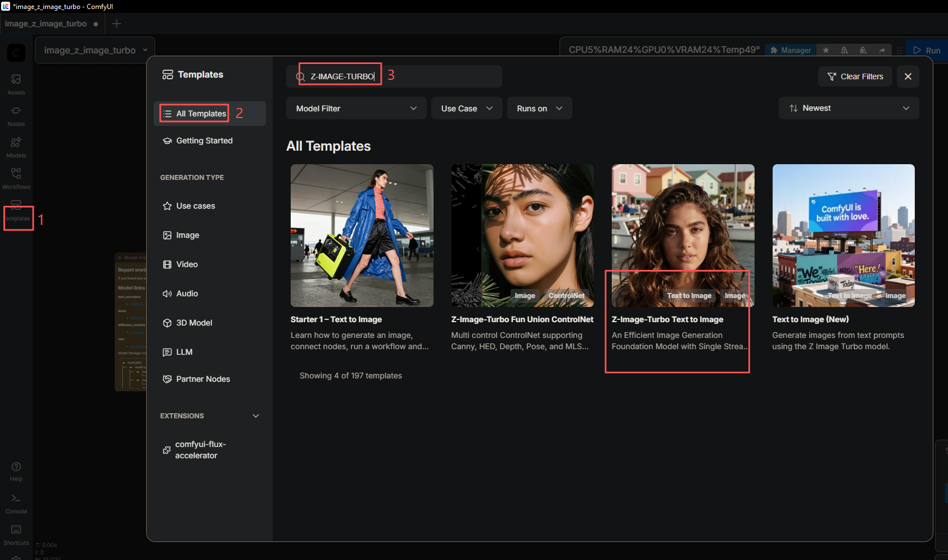Run the workflow
948x560 pixels.
click(927, 50)
